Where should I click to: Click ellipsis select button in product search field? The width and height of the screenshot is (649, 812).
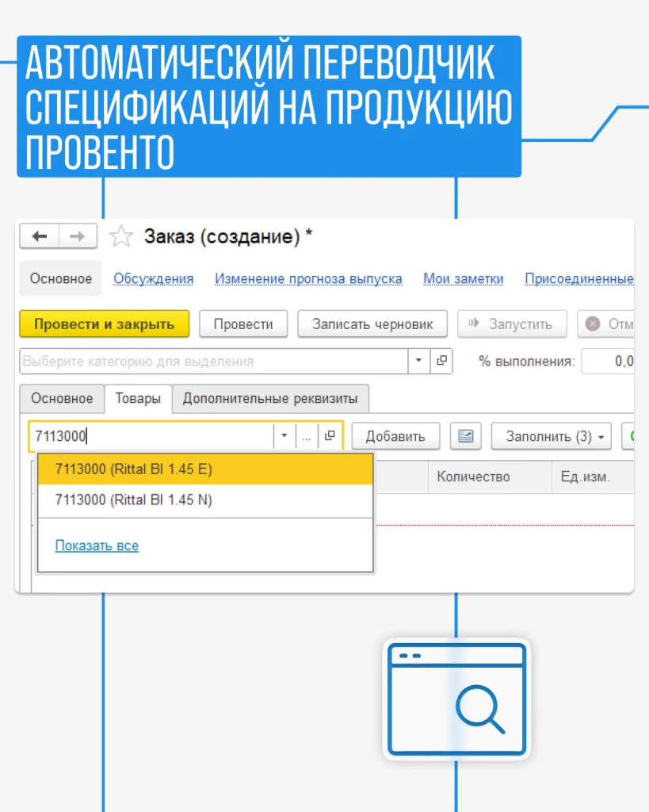click(307, 436)
